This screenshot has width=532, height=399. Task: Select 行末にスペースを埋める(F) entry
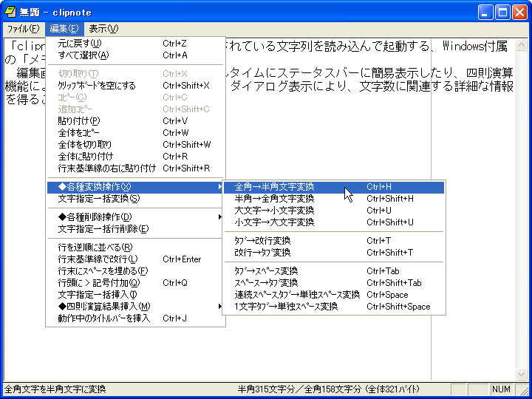(x=135, y=270)
